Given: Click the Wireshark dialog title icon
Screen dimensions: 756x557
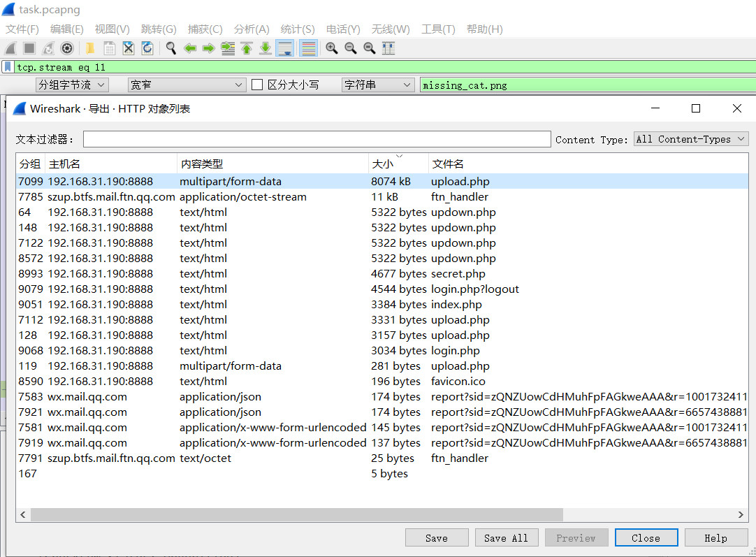Looking at the screenshot, I should point(20,108).
